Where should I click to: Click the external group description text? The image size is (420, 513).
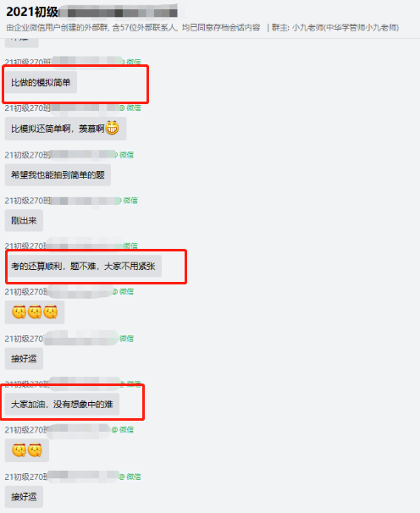(x=133, y=27)
